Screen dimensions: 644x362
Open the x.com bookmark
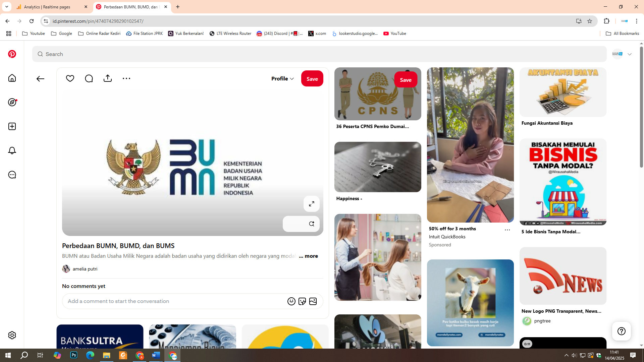[317, 34]
